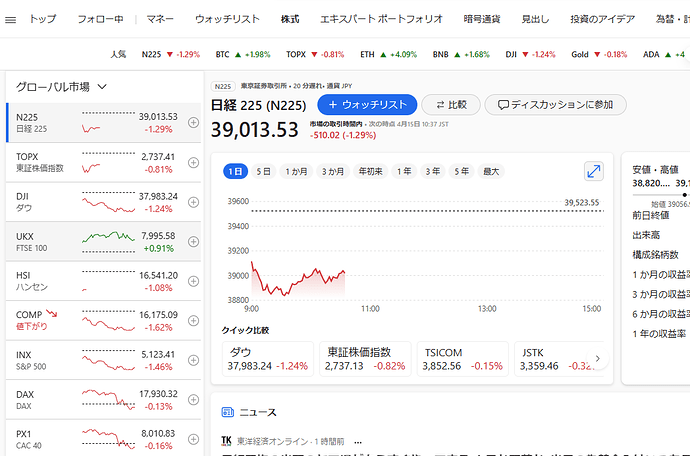Open more options for Toyo Keizai article
This screenshot has height=456, width=690.
tap(358, 441)
